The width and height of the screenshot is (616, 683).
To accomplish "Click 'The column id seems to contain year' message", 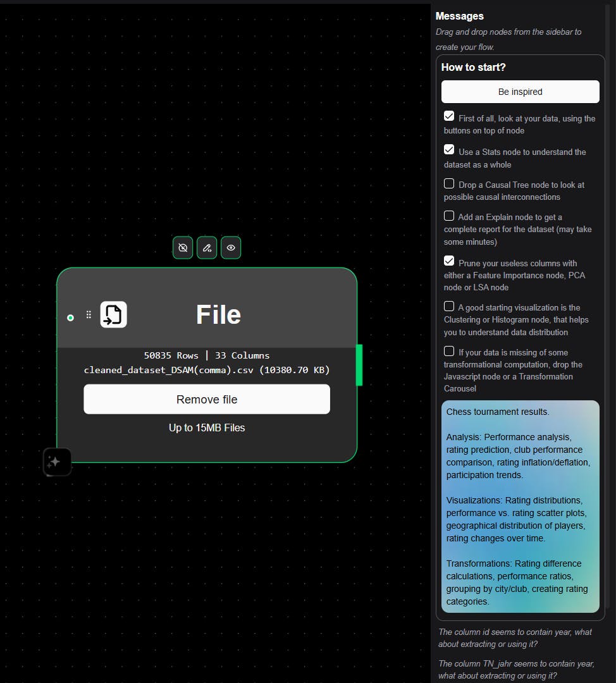I will [515, 637].
